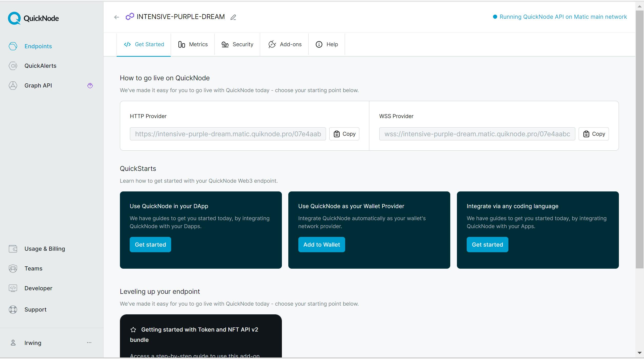Click the QuickNode logo
The width and height of the screenshot is (644, 359).
33,18
